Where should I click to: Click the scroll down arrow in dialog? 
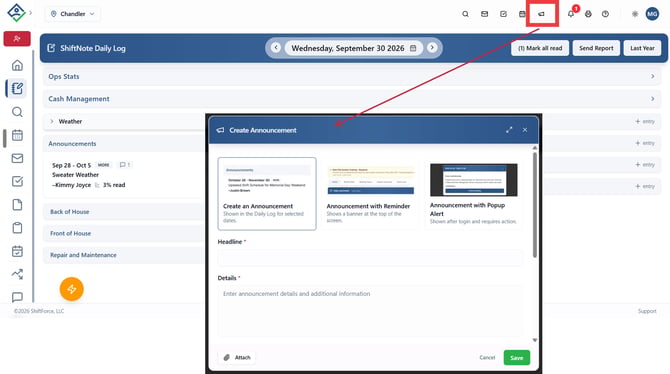(x=535, y=340)
